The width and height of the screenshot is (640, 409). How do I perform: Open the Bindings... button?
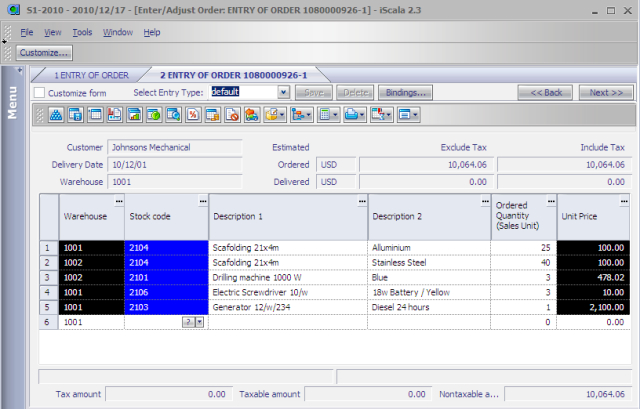click(405, 93)
